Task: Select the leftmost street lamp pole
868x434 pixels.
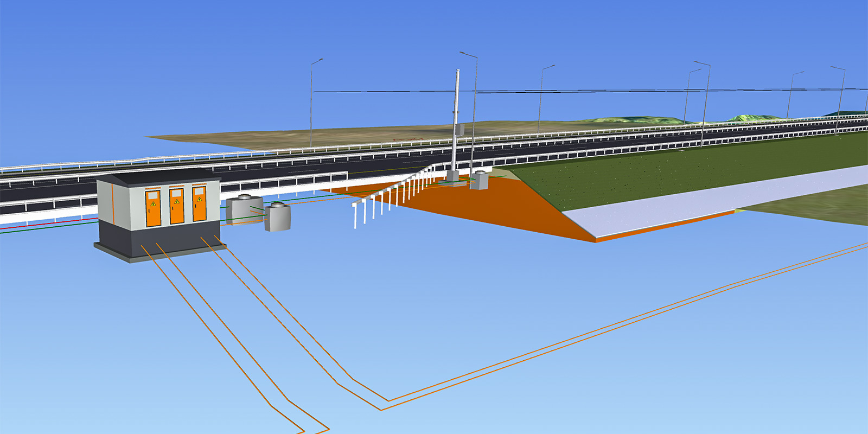Action: pos(312,103)
